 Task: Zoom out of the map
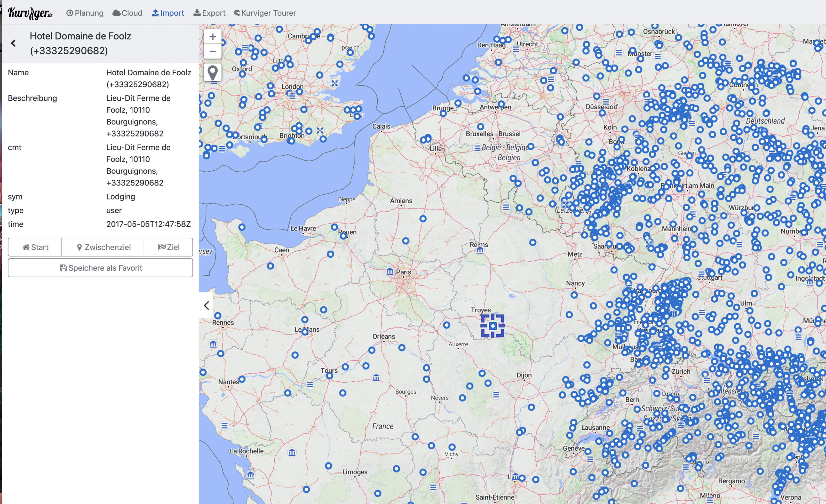212,52
